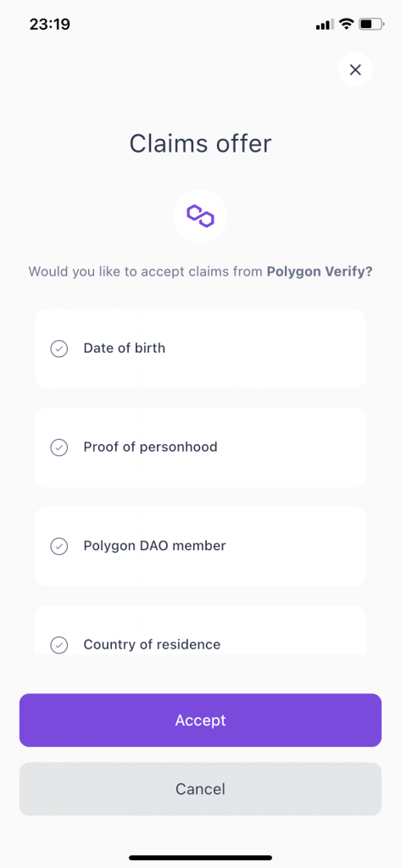Toggle the Proof of personhood checkmark
This screenshot has height=868, width=401.
coord(59,448)
